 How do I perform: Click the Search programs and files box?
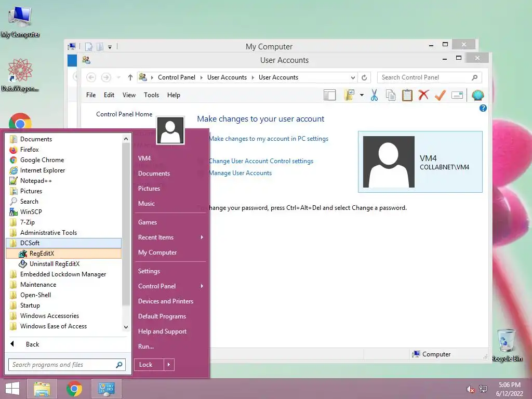point(67,365)
